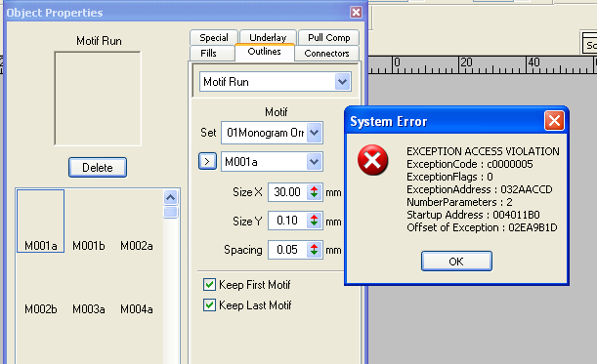Image resolution: width=597 pixels, height=364 pixels.
Task: Close the System Error dialog window
Action: [554, 121]
